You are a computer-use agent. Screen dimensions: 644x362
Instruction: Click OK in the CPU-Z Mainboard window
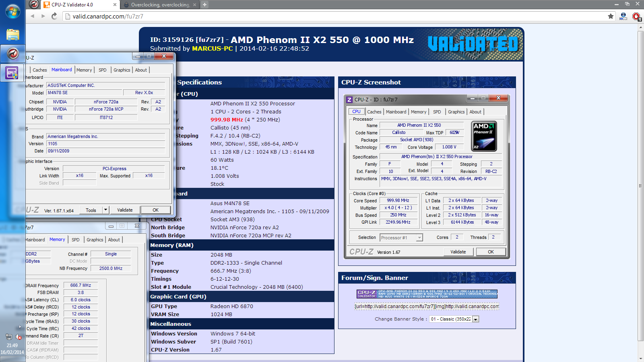pyautogui.click(x=156, y=210)
